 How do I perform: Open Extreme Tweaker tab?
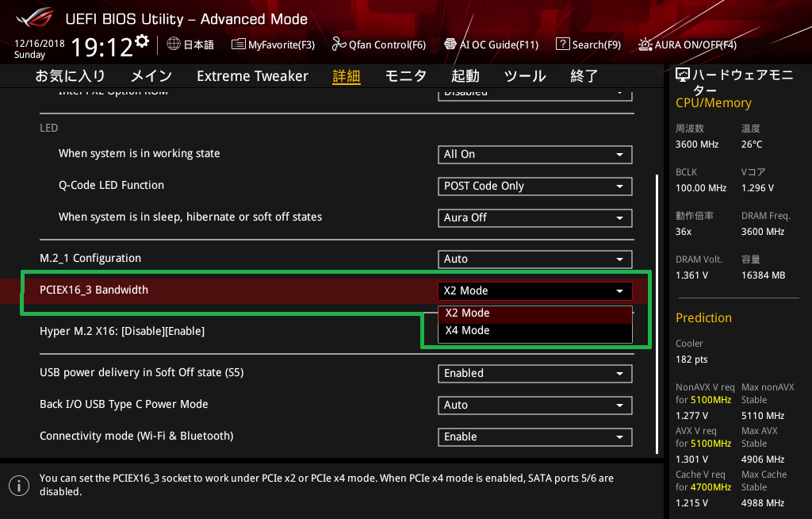point(252,75)
